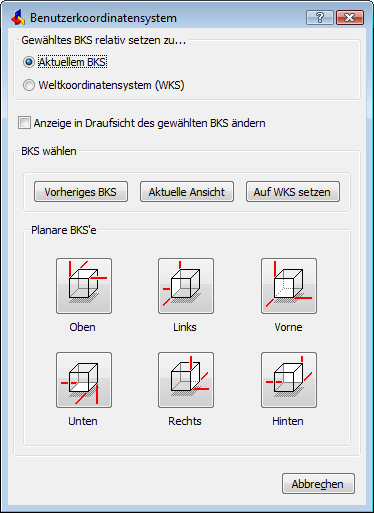Pick the Vorne planar BKS cube icon
The height and width of the screenshot is (513, 374).
click(x=289, y=286)
